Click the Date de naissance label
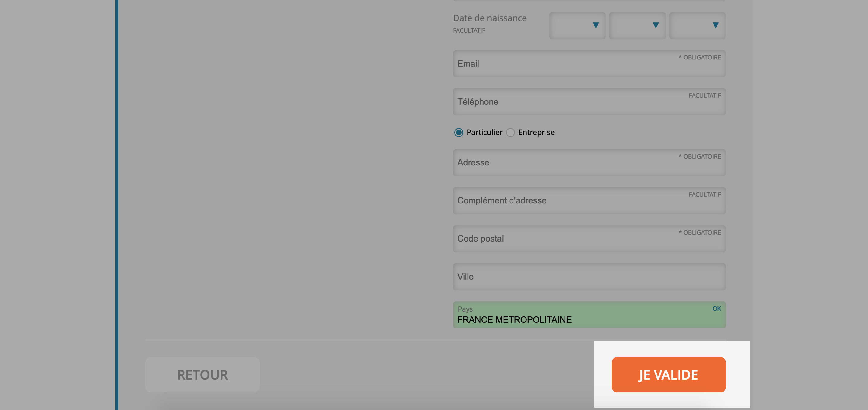This screenshot has height=410, width=868. pos(490,18)
